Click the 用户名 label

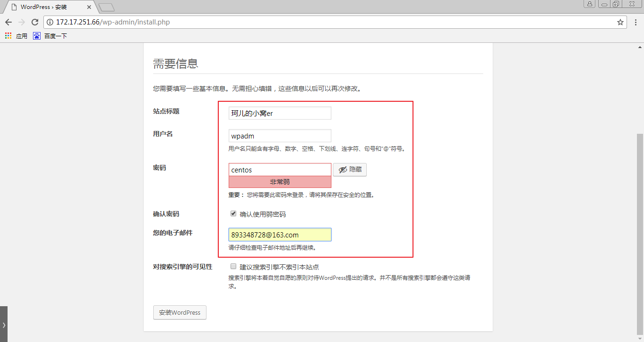(x=163, y=134)
